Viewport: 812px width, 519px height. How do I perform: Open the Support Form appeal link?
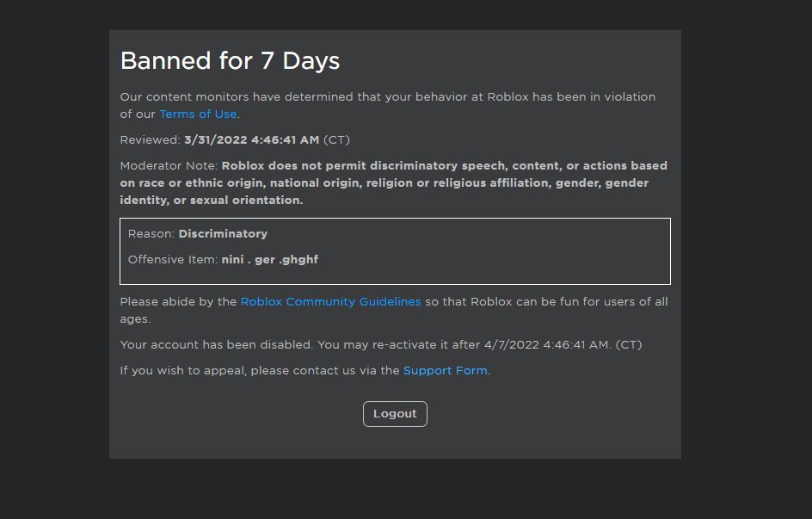pos(446,370)
